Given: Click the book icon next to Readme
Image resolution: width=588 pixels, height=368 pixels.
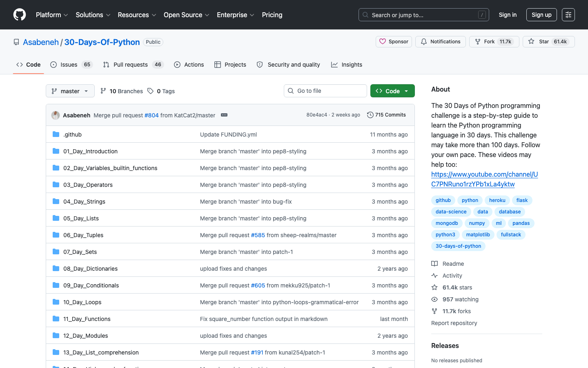Looking at the screenshot, I should click(x=434, y=263).
